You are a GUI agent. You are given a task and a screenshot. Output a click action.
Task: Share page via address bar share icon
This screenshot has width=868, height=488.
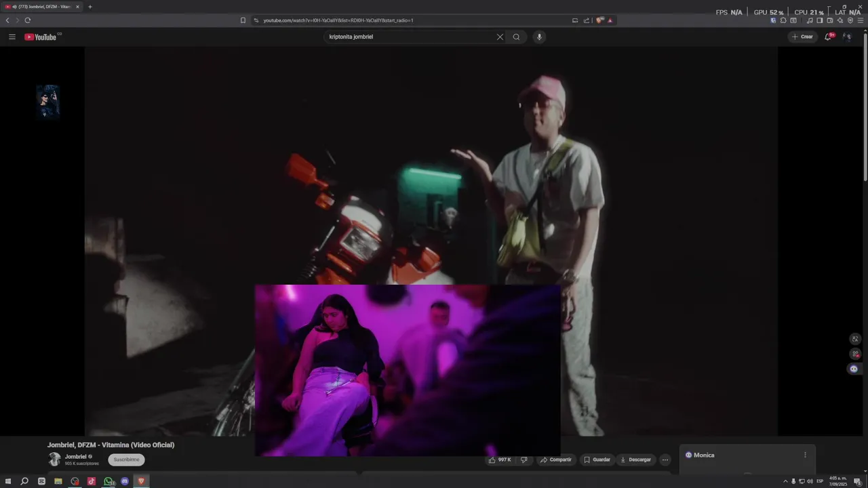point(587,20)
